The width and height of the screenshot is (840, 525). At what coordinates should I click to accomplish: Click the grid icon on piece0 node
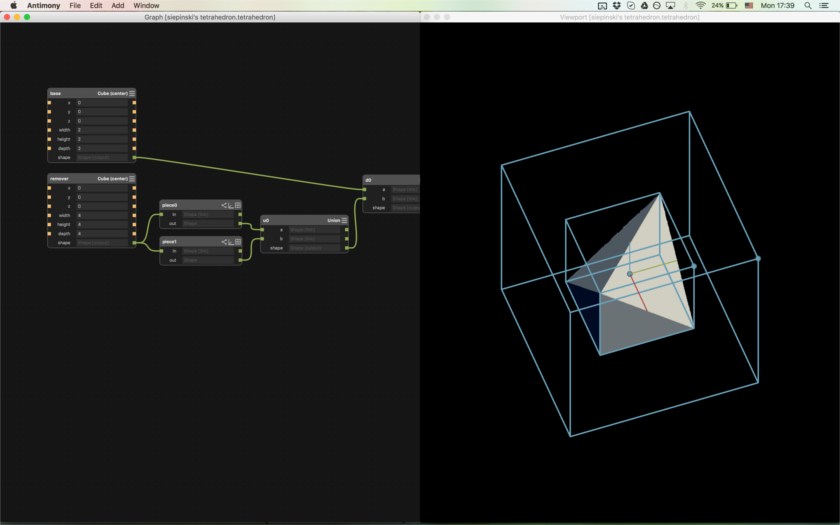238,205
